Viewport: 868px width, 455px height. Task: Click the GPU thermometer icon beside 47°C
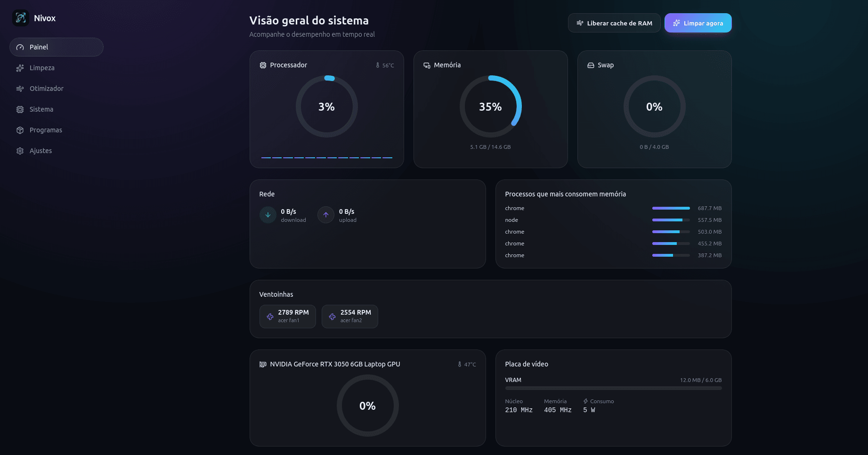pos(460,365)
